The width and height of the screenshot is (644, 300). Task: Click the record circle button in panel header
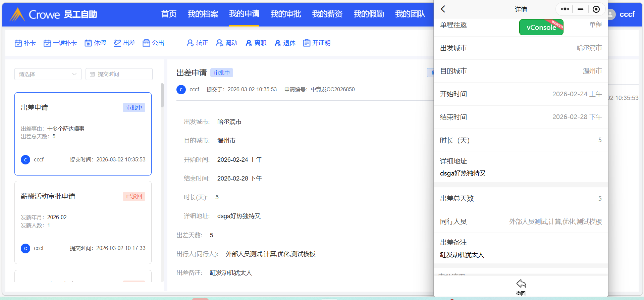596,9
